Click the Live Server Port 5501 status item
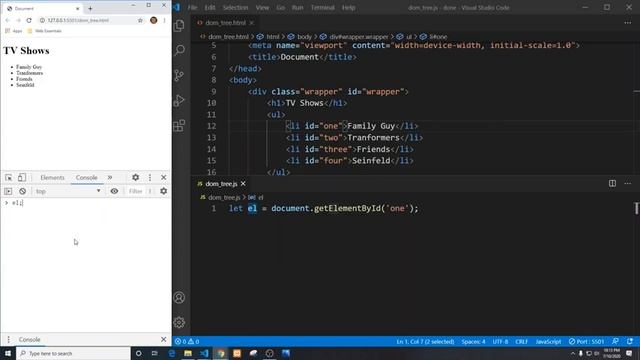Screen dimensions: 640x360 587,342
